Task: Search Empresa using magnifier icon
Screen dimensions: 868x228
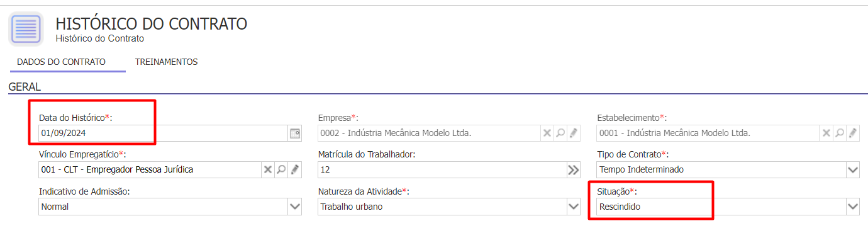Action: pyautogui.click(x=560, y=133)
